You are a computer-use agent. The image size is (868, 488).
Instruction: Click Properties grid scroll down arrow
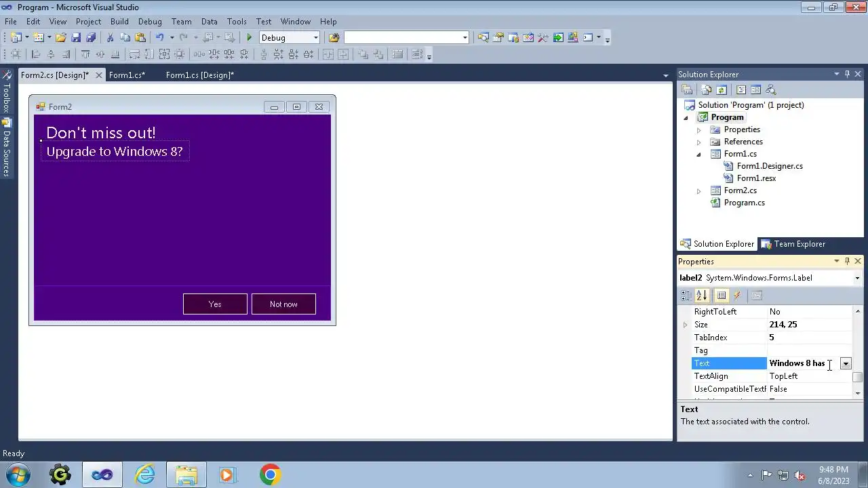point(858,393)
